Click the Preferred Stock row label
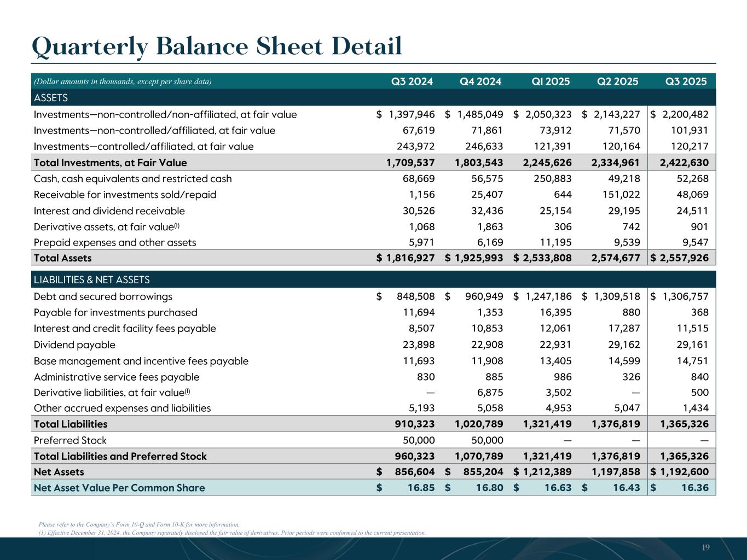 point(70,440)
